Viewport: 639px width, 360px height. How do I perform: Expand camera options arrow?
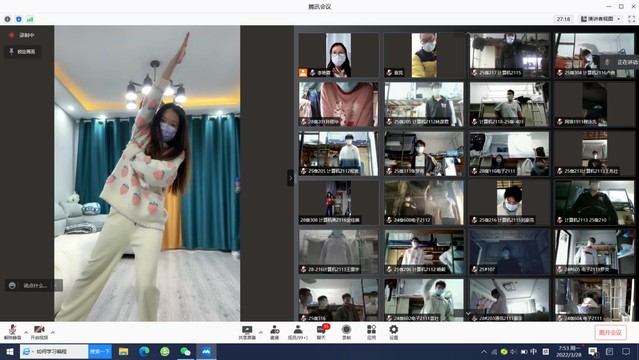[x=53, y=332]
